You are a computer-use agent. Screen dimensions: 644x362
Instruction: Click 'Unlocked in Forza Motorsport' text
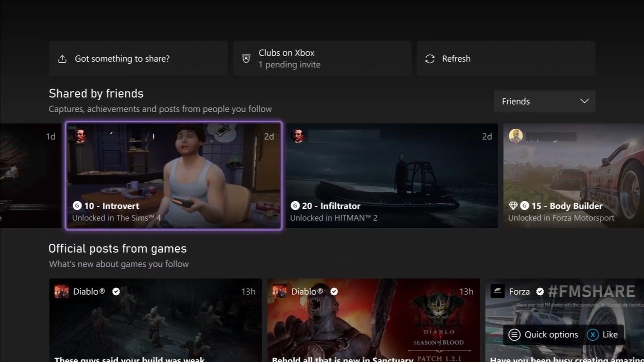point(561,218)
